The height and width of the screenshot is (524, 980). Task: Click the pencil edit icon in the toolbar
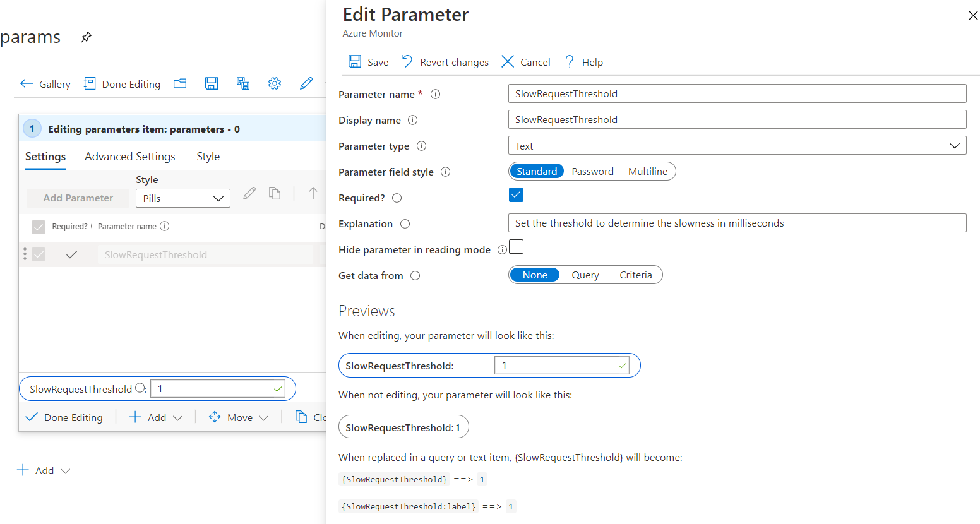(x=306, y=83)
